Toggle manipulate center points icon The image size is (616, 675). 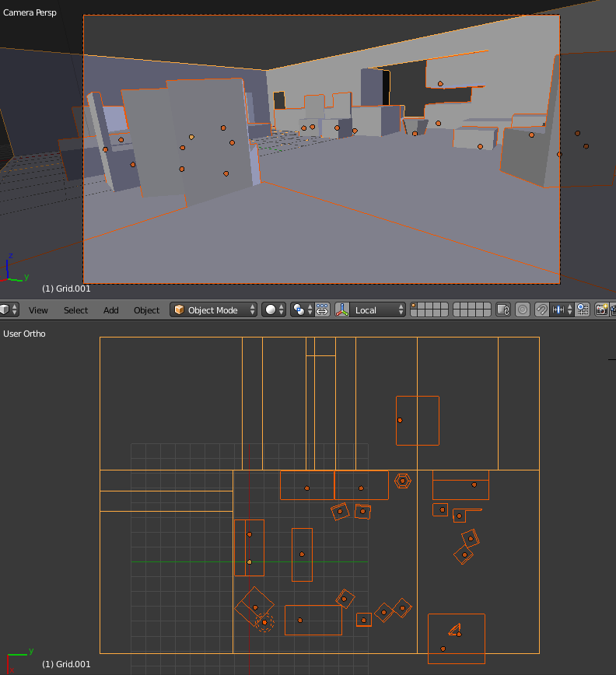tap(323, 310)
